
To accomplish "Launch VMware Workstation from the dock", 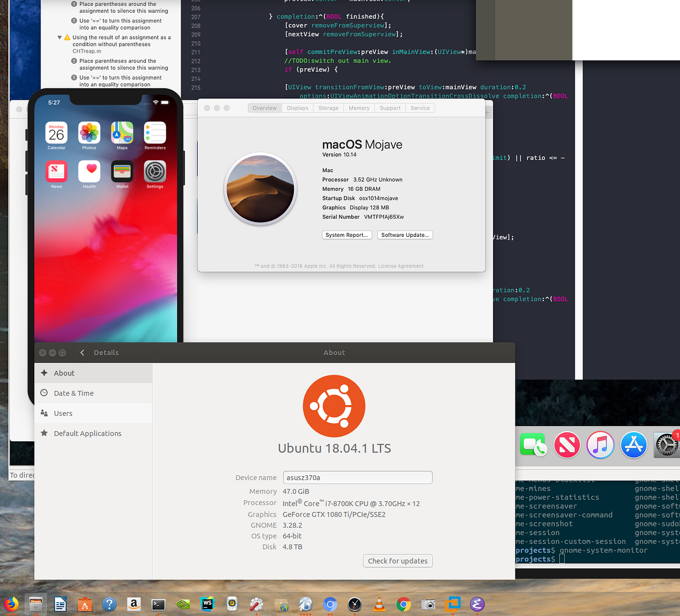I will pos(453,604).
